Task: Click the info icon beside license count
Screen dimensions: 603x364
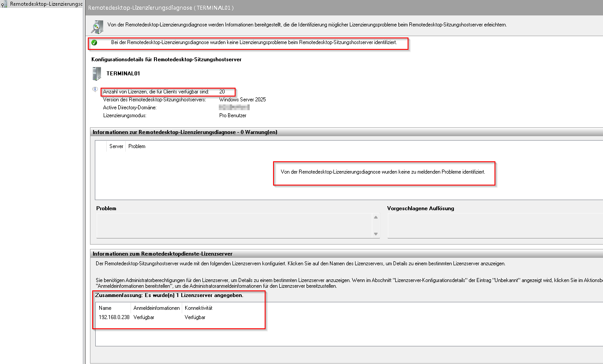Action: pos(94,89)
